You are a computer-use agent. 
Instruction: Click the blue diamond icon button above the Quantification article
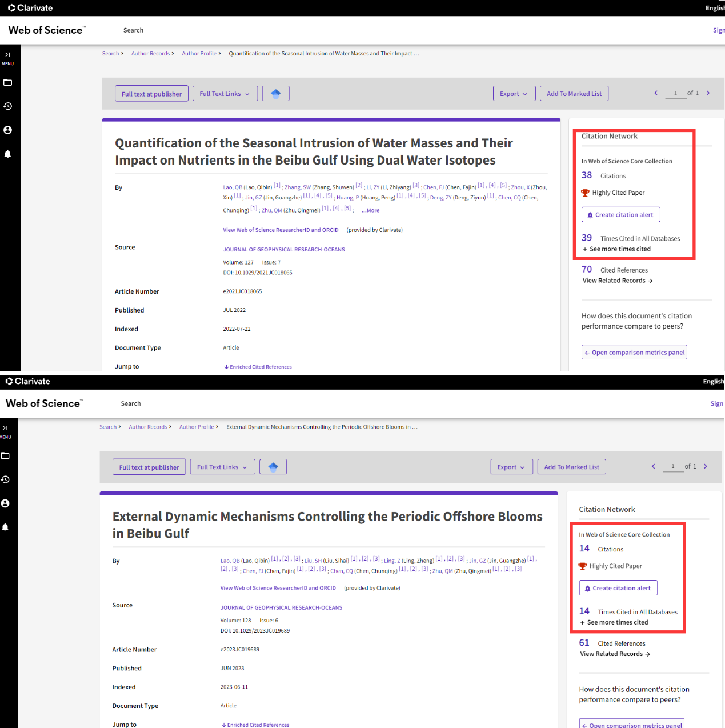(x=275, y=94)
